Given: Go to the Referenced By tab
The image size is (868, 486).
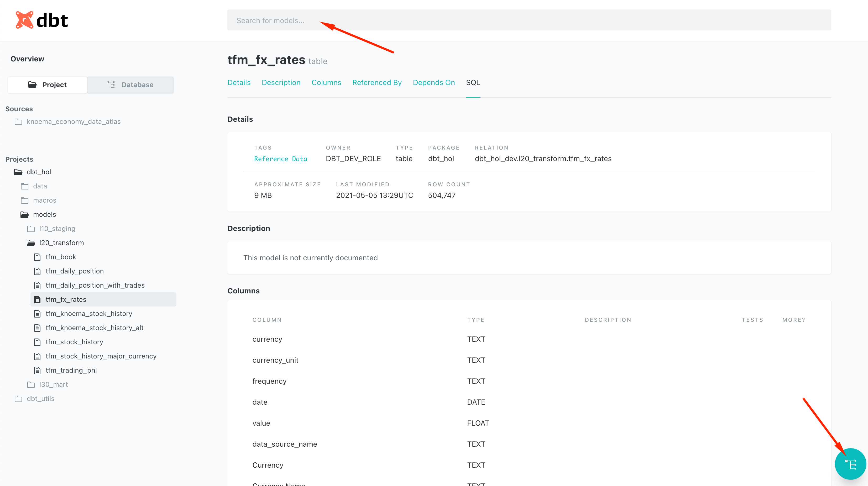Looking at the screenshot, I should 377,82.
